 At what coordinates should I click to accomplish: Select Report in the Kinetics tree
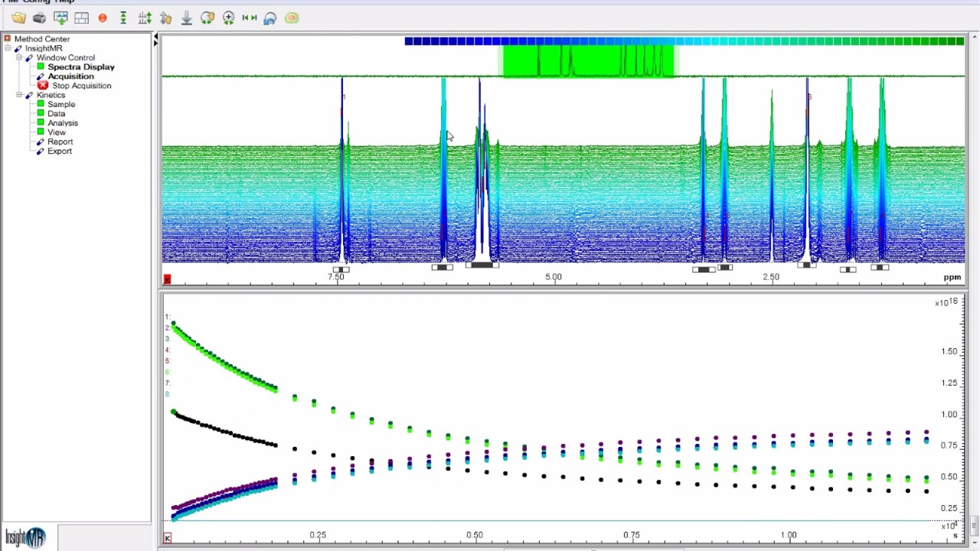point(60,142)
